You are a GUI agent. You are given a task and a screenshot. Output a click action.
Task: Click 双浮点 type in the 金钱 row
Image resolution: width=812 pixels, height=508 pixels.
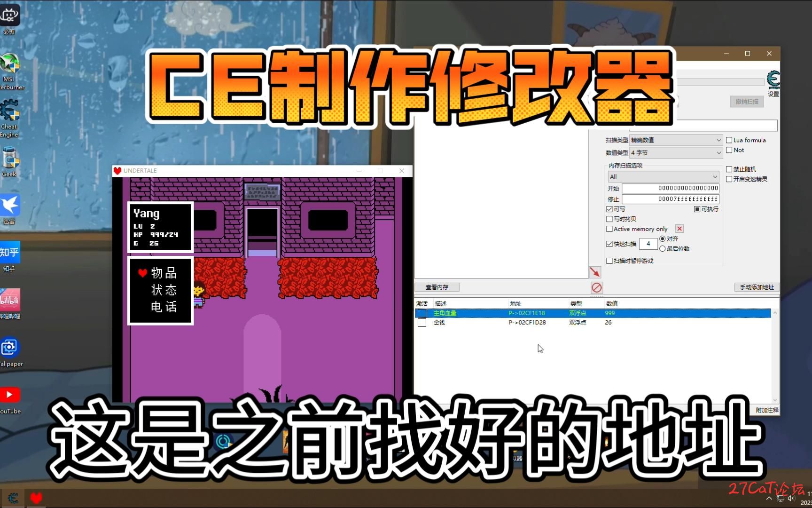click(x=578, y=323)
